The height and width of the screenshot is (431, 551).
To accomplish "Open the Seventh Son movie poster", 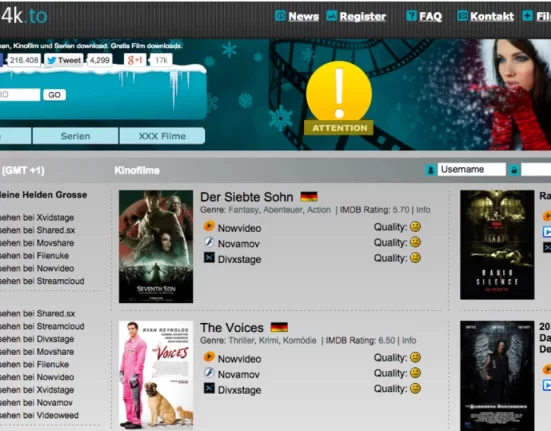I will click(x=156, y=247).
